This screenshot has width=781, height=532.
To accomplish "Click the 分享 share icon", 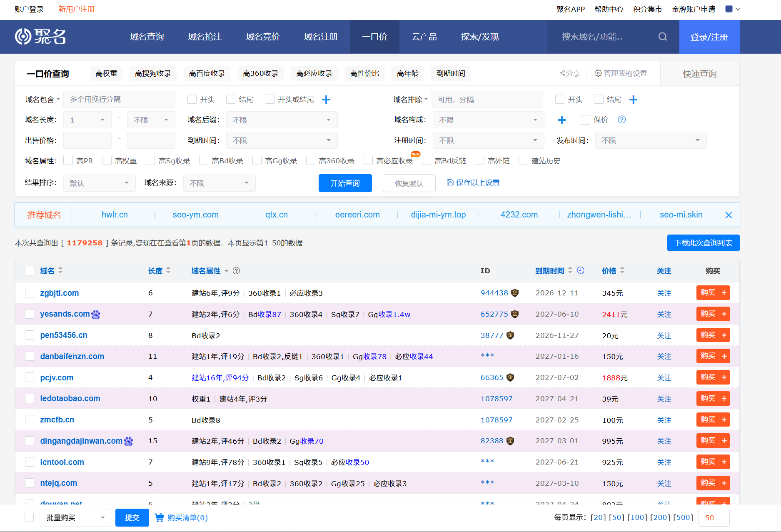I will 562,73.
